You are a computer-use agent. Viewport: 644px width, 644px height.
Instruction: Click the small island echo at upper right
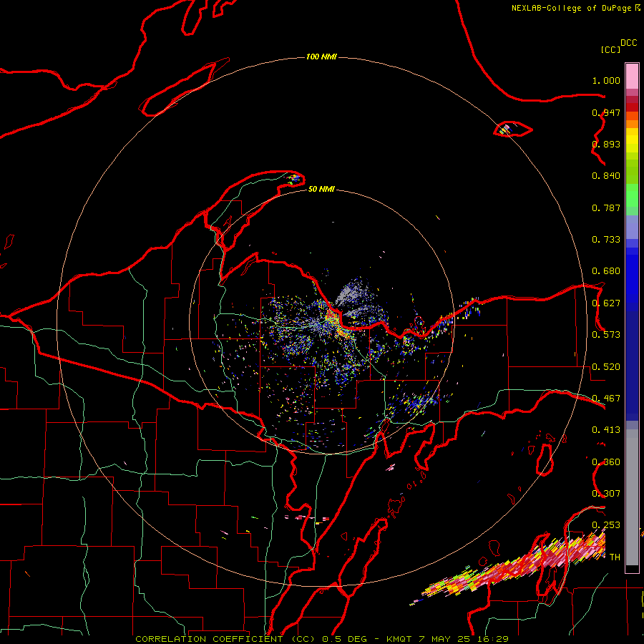pyautogui.click(x=504, y=130)
